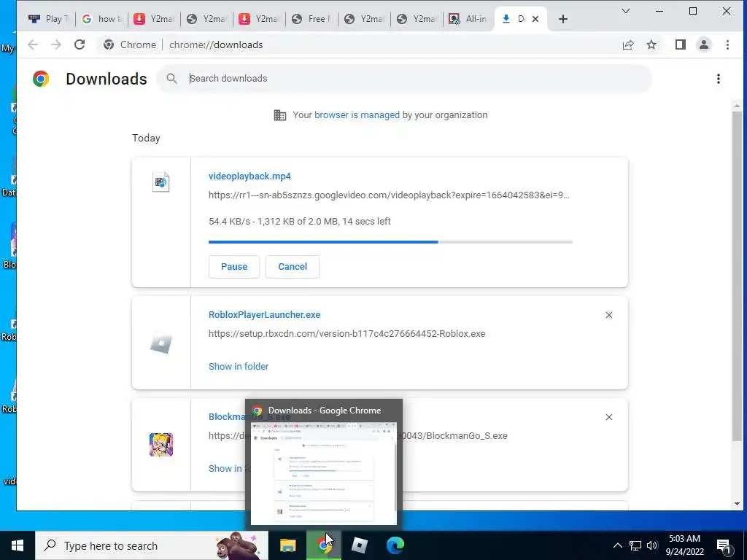Open the profile avatar icon
The image size is (747, 560).
click(x=704, y=44)
